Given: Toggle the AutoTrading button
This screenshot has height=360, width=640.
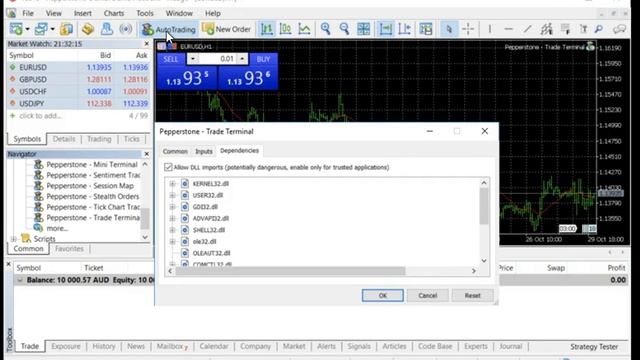Looking at the screenshot, I should coord(169,29).
